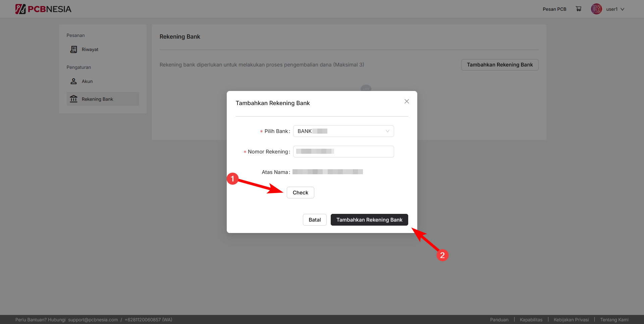
Task: Click the Akun person icon
Action: 73,81
